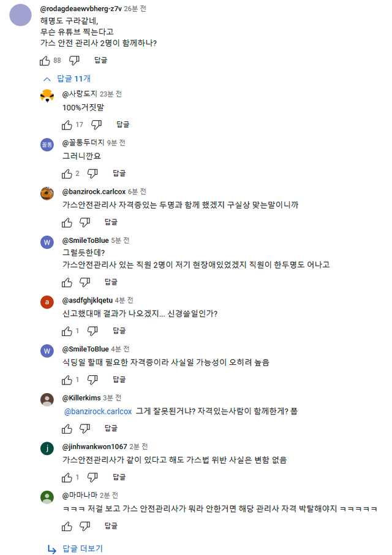The width and height of the screenshot is (392, 555).
Task: Collapse the 답글 11개 replies thread
Action: (x=67, y=78)
